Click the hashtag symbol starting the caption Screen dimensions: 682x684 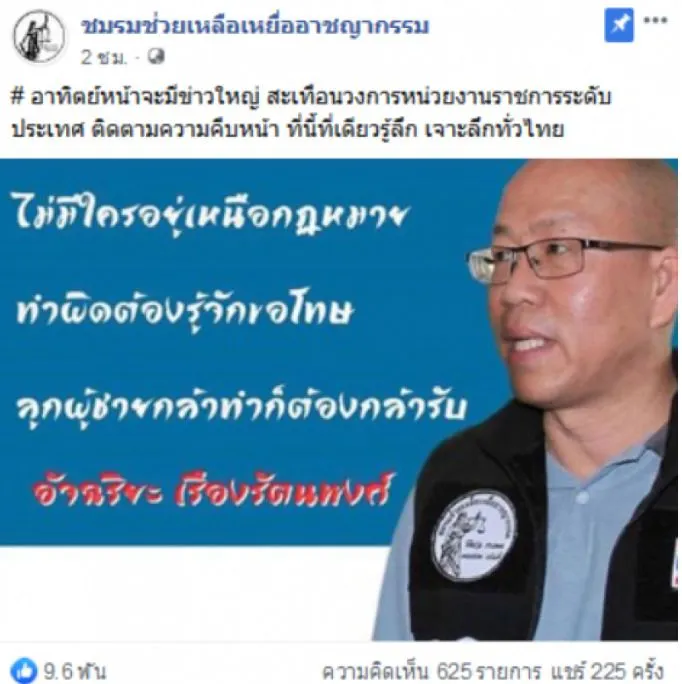click(x=17, y=97)
